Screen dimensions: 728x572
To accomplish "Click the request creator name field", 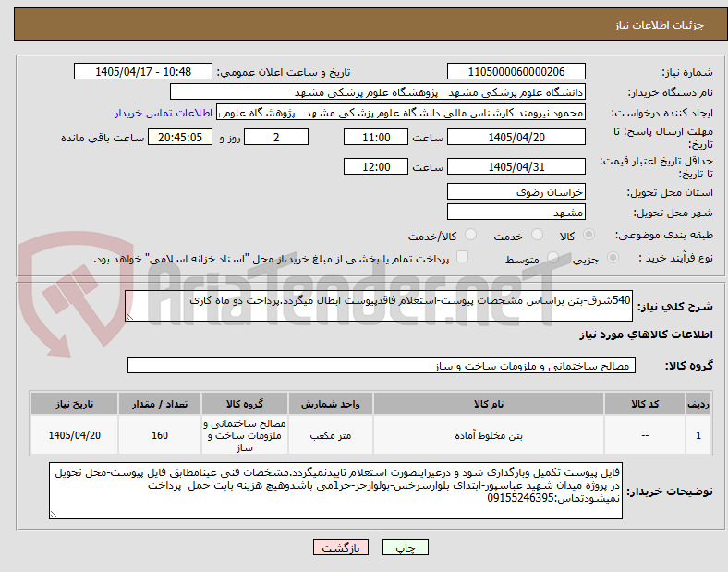I will (x=401, y=113).
